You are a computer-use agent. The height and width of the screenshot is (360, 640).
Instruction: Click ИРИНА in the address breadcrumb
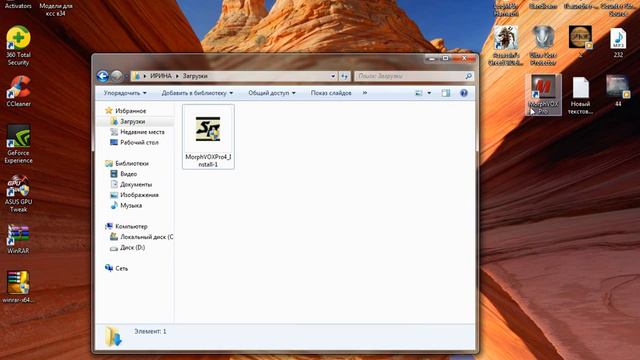[161, 76]
